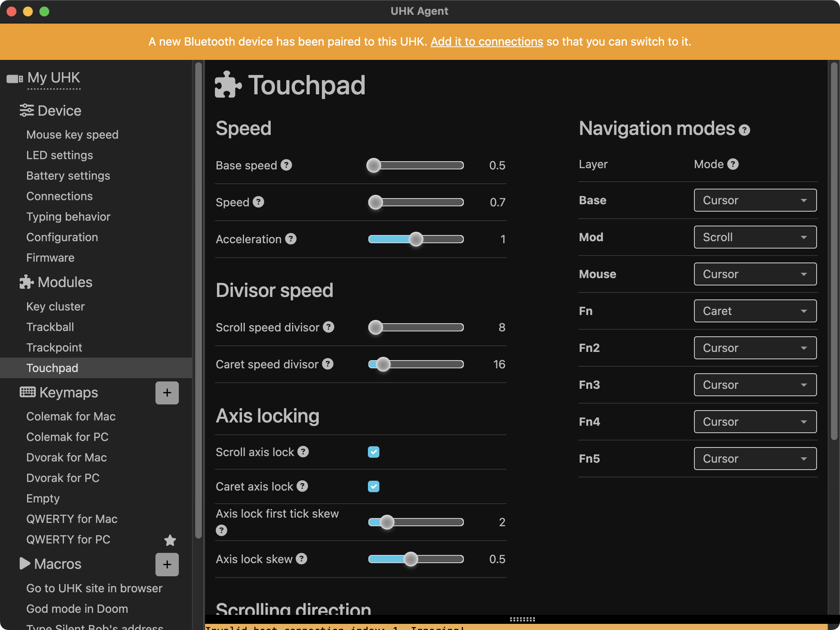Open the Base layer mode dropdown
The width and height of the screenshot is (840, 630).
point(755,200)
